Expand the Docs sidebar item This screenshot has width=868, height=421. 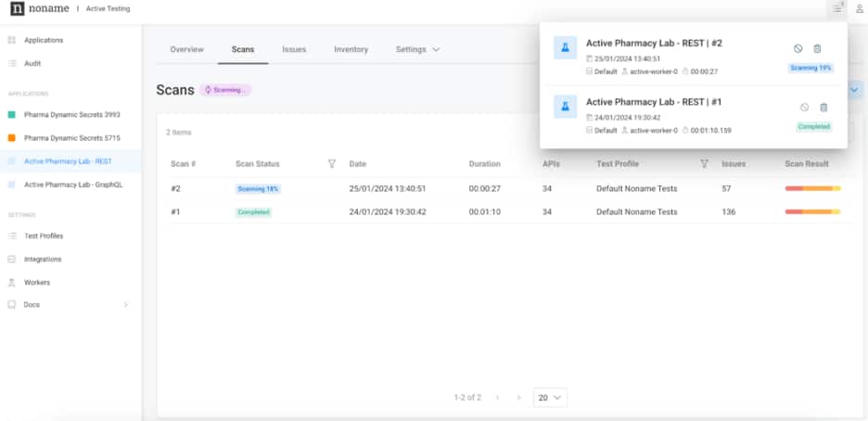(x=125, y=305)
